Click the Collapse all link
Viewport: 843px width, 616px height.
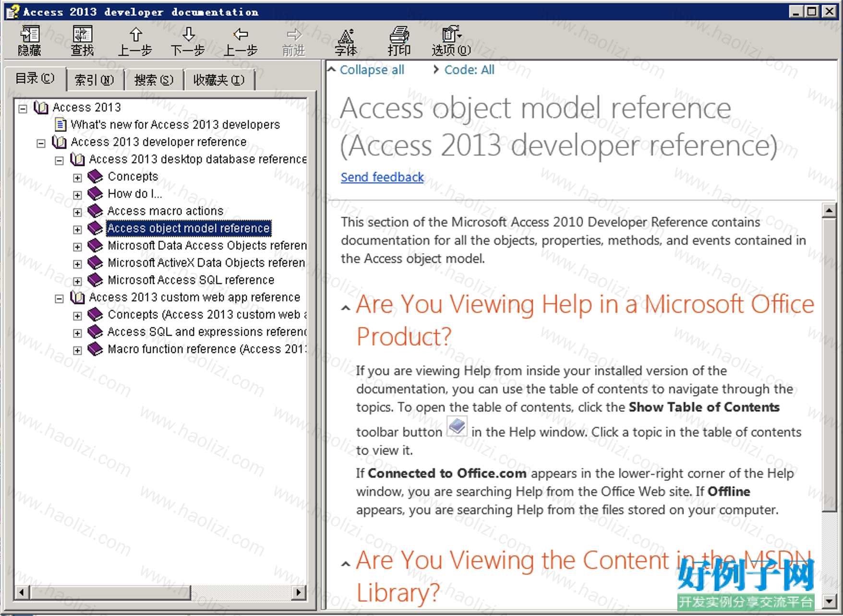pyautogui.click(x=372, y=70)
